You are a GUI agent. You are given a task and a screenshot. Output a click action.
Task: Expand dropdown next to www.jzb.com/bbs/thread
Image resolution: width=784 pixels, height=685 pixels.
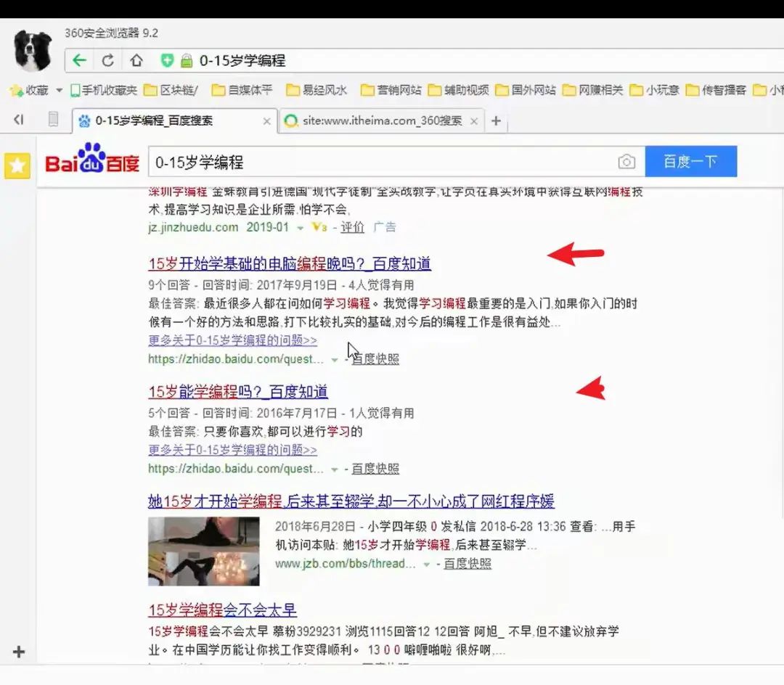[x=427, y=565]
